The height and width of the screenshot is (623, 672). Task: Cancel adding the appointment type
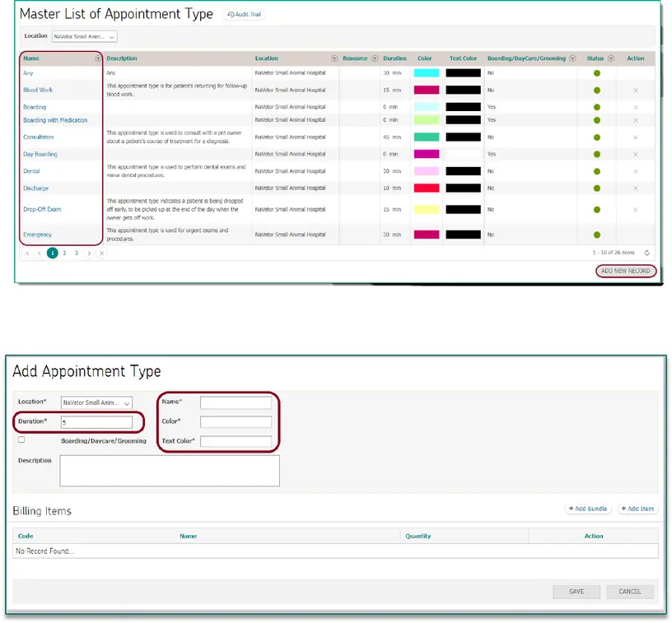(629, 591)
